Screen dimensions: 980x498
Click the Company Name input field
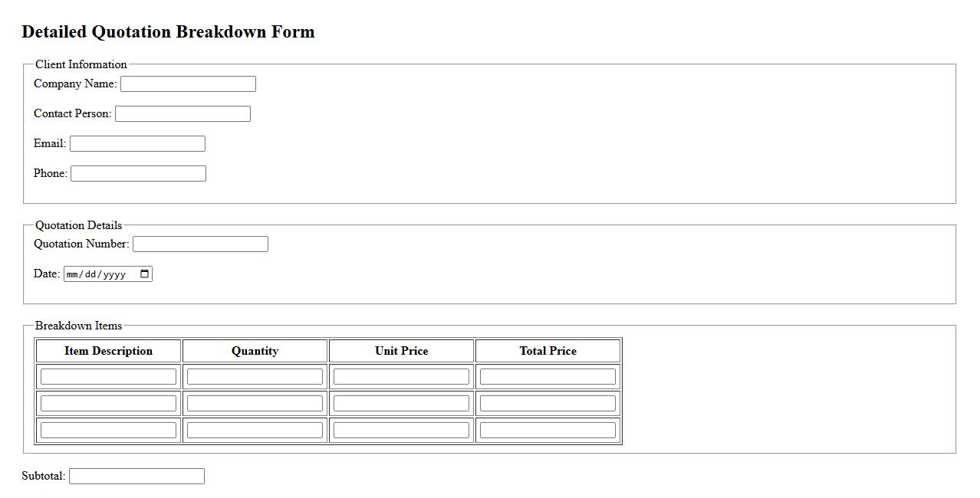188,84
